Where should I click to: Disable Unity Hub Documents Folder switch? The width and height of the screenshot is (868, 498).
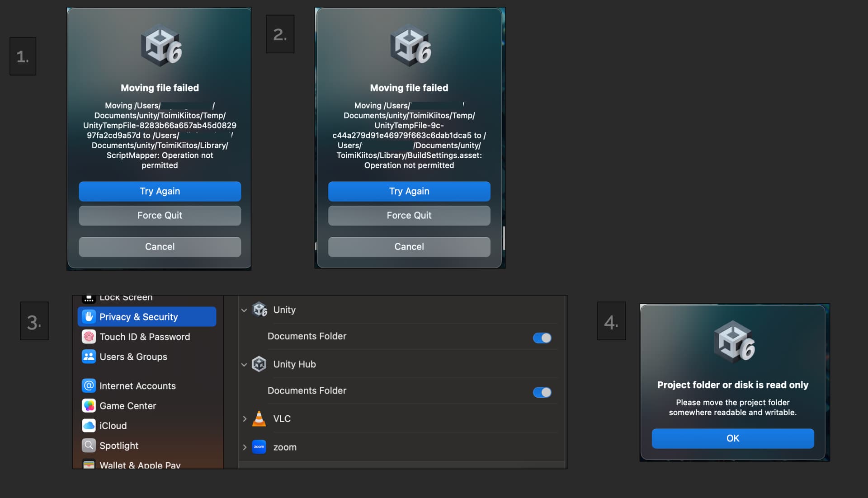click(542, 392)
